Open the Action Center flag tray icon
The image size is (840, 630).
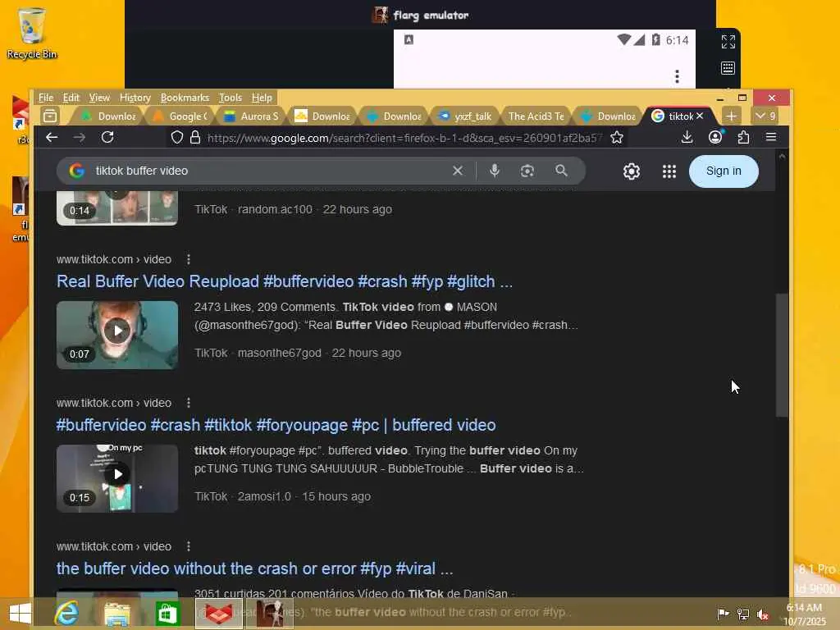click(723, 614)
